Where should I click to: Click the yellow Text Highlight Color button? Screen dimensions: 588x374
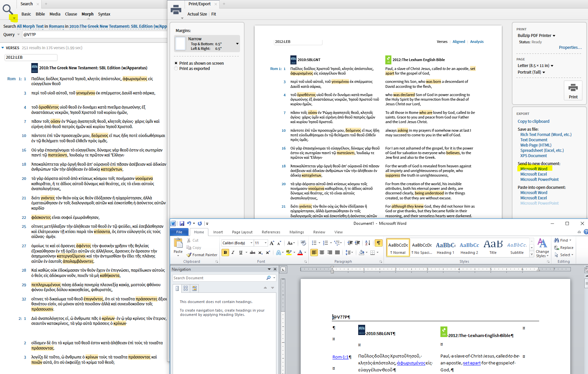click(289, 253)
